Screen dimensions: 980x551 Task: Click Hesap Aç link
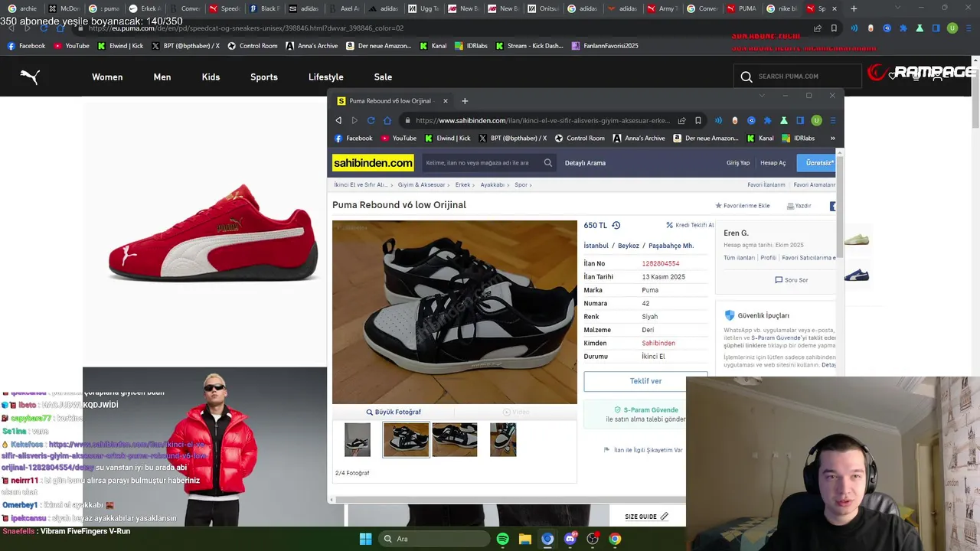pyautogui.click(x=773, y=162)
